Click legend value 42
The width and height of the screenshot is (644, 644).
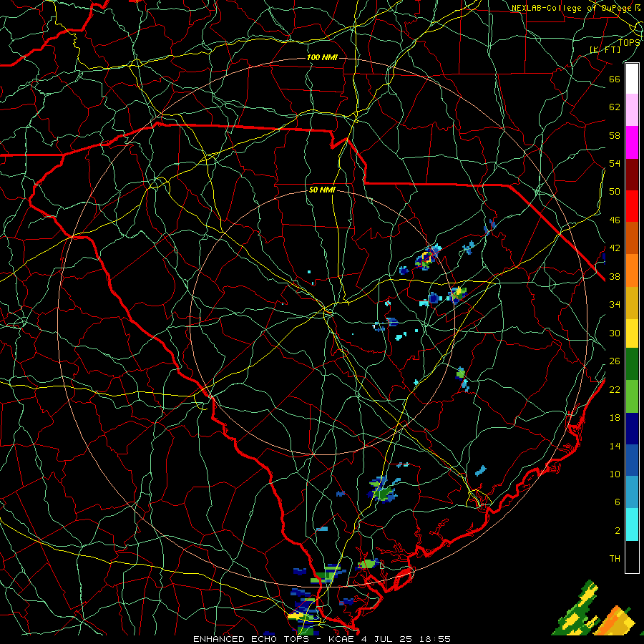coord(615,248)
